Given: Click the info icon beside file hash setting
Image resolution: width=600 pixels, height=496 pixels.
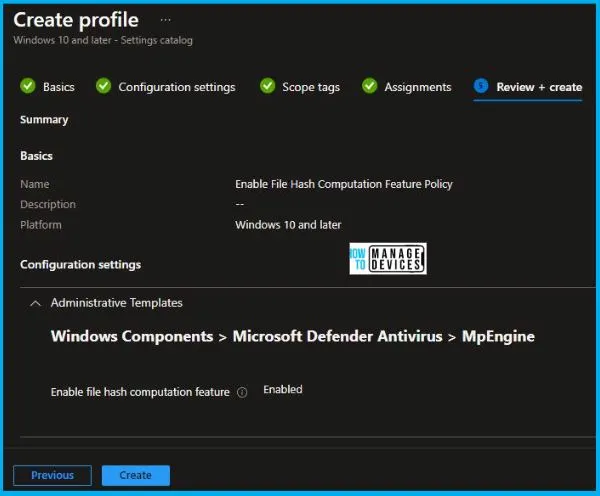Looking at the screenshot, I should pos(242,392).
